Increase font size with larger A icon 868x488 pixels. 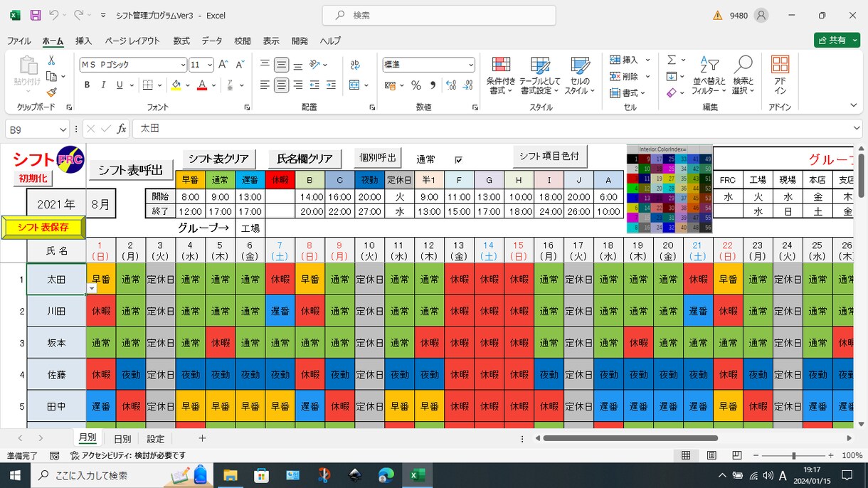[224, 65]
